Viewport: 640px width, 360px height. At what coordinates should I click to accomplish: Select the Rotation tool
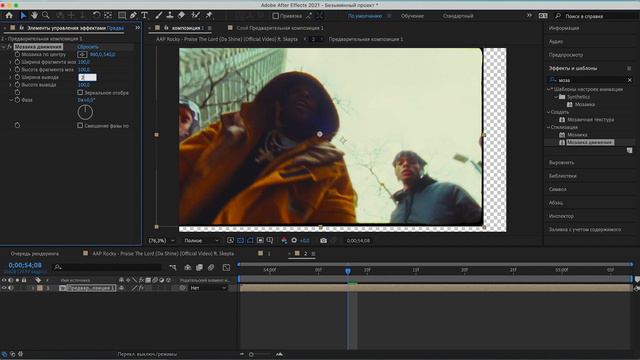96,16
